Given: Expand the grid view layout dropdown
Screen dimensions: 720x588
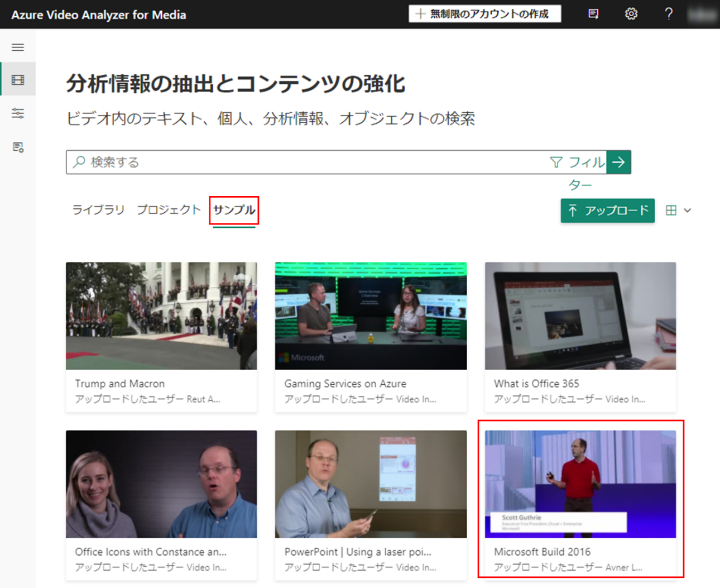Looking at the screenshot, I should pyautogui.click(x=679, y=211).
